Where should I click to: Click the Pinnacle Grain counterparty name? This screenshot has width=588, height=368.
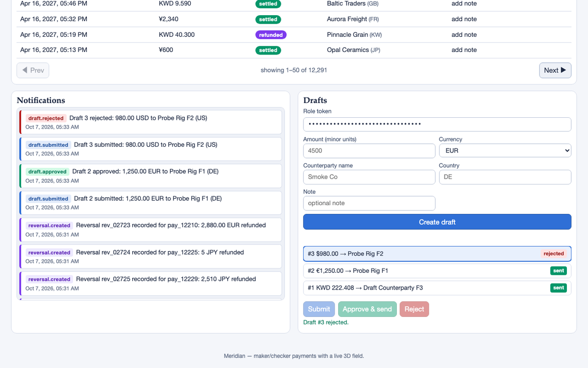tap(347, 35)
